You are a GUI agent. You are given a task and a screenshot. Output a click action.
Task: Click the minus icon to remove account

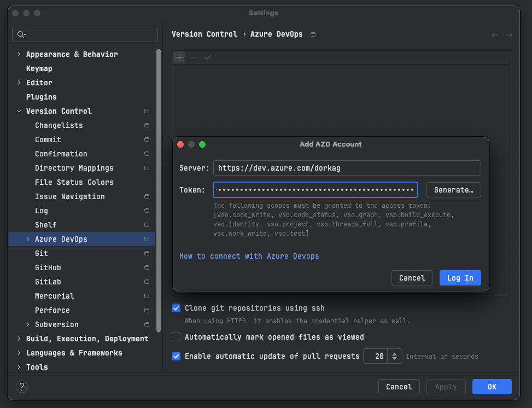194,57
